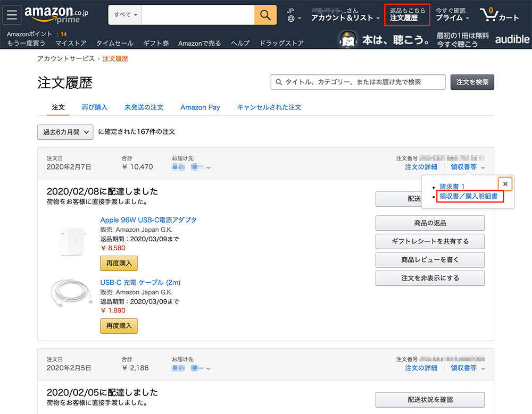Click the order search input field

358,82
